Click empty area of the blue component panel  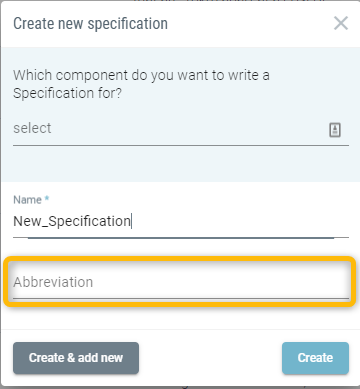180,164
